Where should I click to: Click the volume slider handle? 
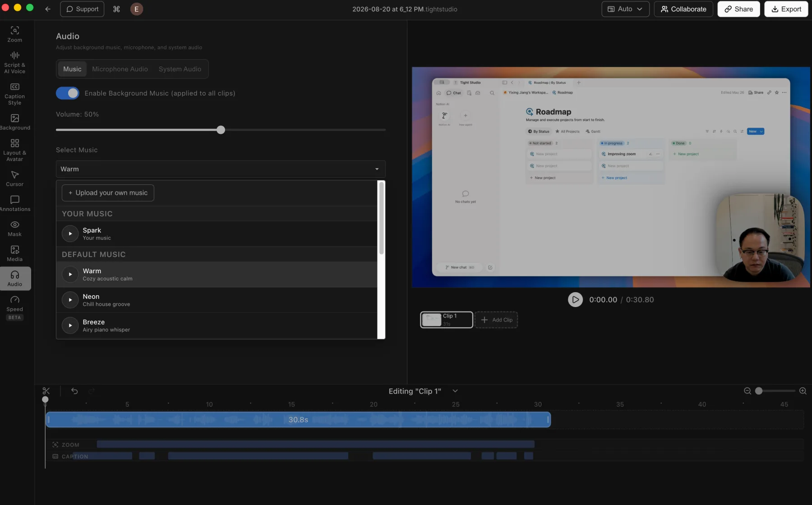[221, 130]
